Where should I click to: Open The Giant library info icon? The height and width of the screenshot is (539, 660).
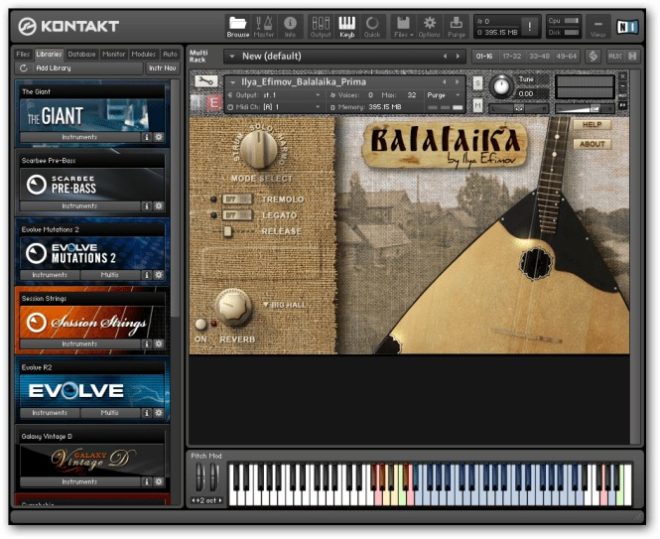(x=146, y=137)
